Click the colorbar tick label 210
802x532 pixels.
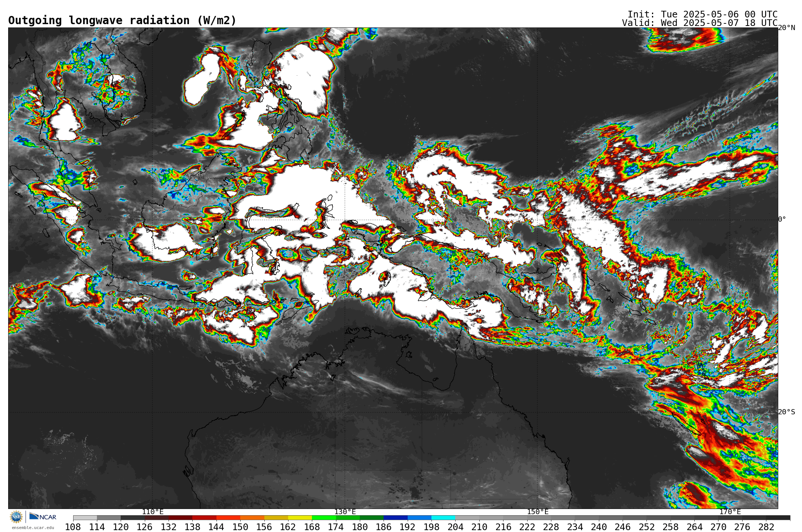(x=479, y=527)
